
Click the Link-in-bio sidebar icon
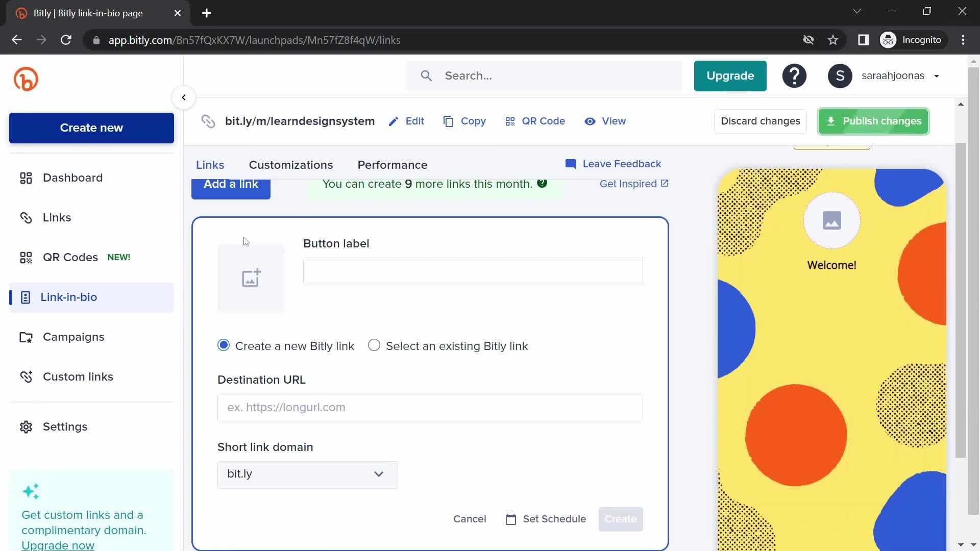(x=25, y=297)
